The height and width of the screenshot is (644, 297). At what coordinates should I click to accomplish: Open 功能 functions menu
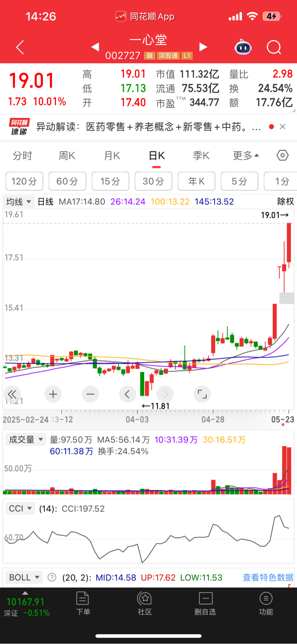[266, 603]
